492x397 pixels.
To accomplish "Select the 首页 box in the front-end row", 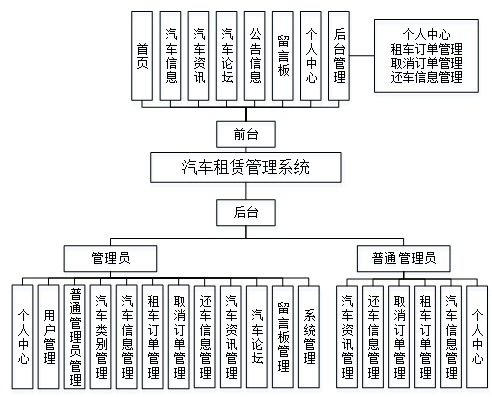I will pyautogui.click(x=142, y=56).
